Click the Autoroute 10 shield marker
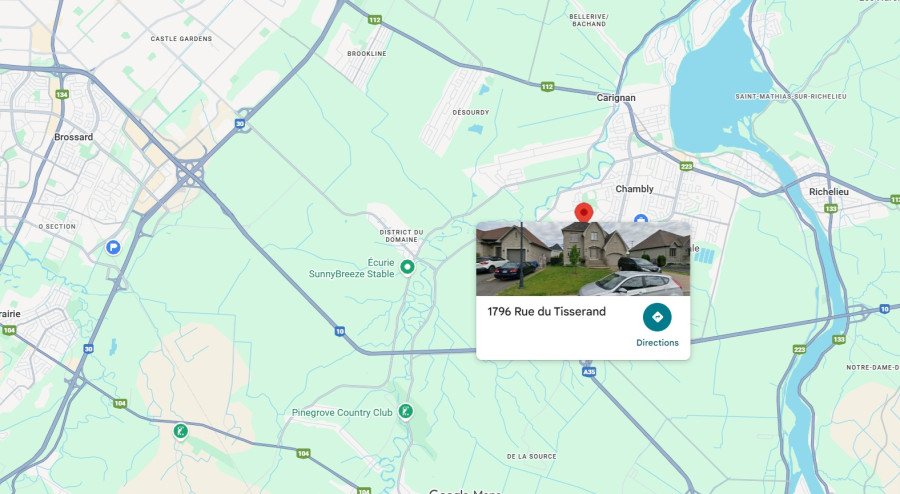The height and width of the screenshot is (494, 900). click(x=340, y=331)
